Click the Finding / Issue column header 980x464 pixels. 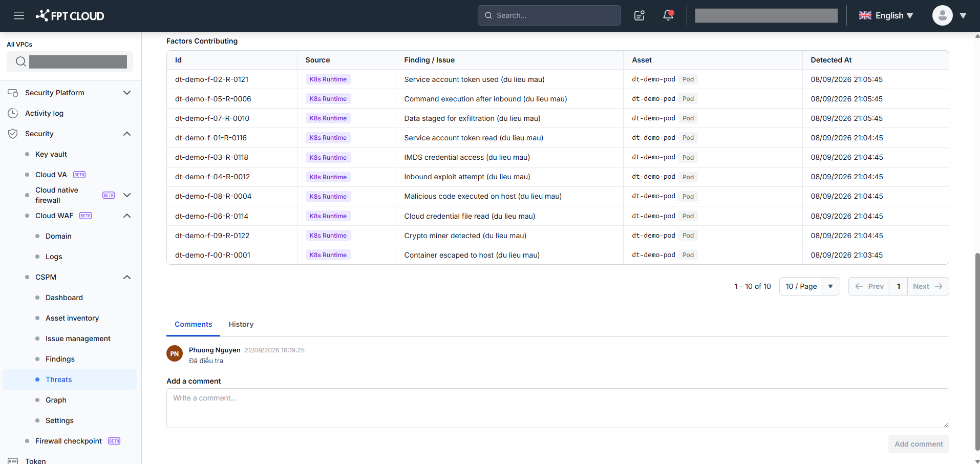point(429,60)
